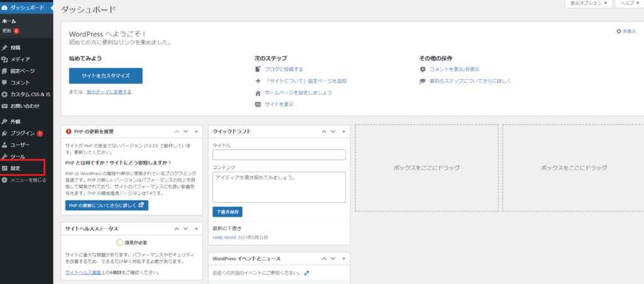Click the コメント speech bubble icon

click(x=5, y=82)
